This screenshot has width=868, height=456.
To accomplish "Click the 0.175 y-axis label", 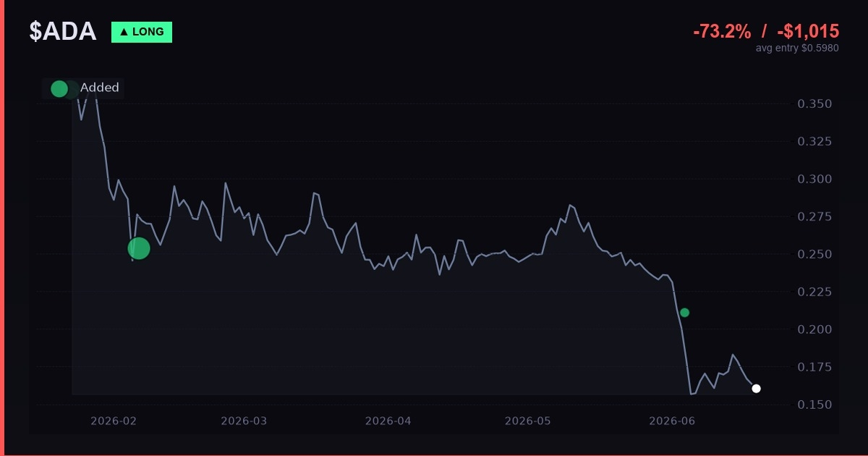I will pos(814,367).
